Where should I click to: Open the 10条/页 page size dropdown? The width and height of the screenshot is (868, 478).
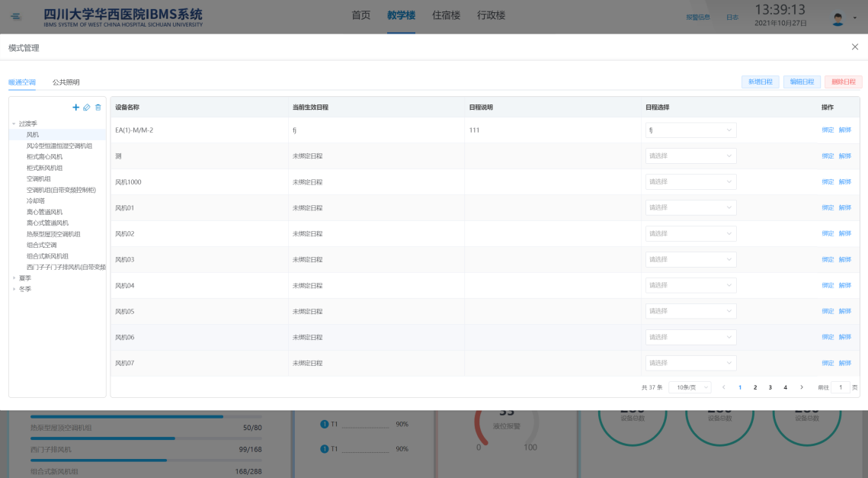(x=689, y=387)
